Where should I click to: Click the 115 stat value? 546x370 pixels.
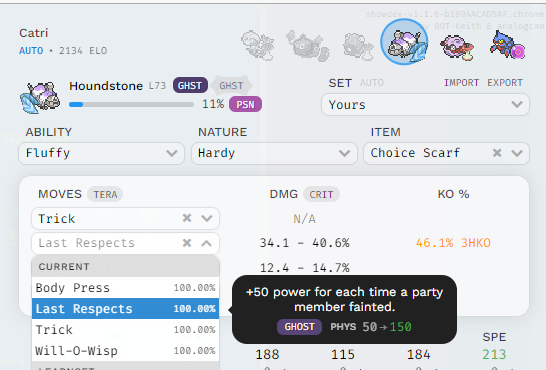click(343, 354)
